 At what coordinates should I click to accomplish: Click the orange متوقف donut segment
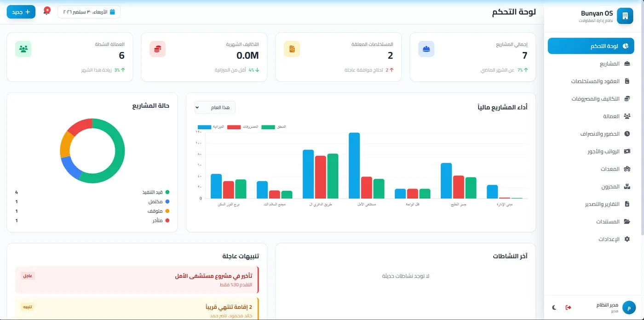point(66,145)
